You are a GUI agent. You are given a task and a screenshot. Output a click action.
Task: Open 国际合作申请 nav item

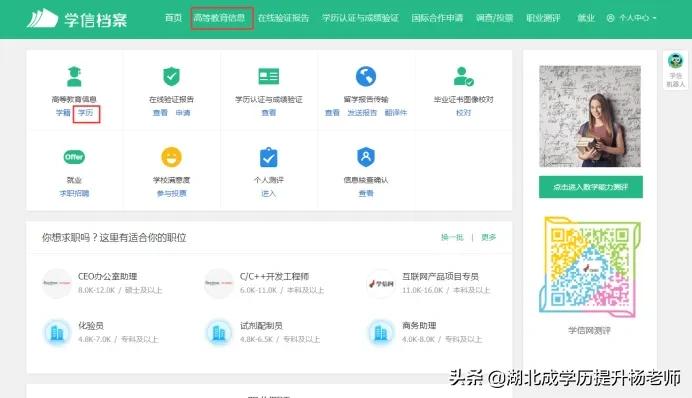(x=437, y=18)
